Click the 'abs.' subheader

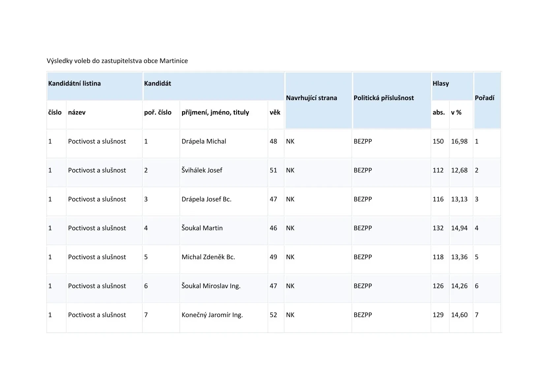click(439, 112)
